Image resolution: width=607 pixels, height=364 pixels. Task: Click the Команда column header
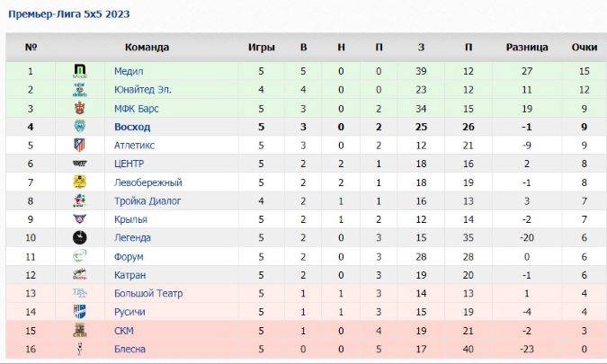click(x=147, y=48)
